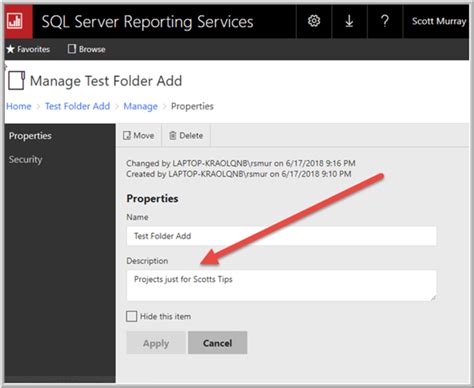474x388 pixels.
Task: Click the Changed by timestamp line
Action: point(241,163)
